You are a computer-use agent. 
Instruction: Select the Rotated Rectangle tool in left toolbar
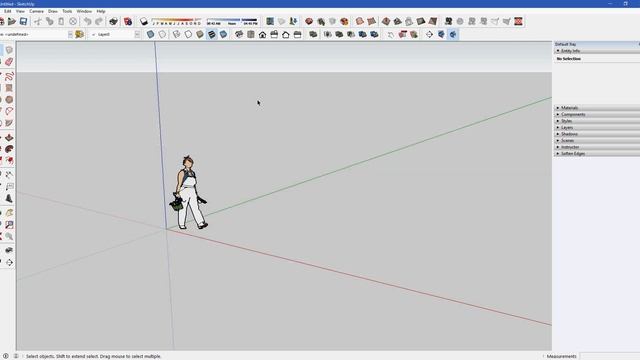coord(9,88)
